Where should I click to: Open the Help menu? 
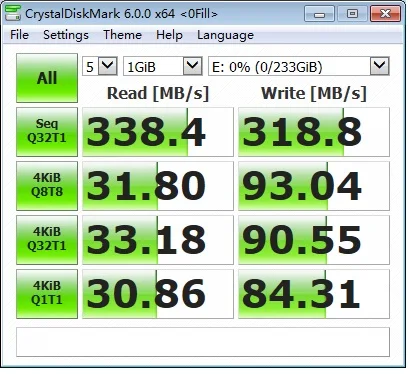(x=169, y=35)
